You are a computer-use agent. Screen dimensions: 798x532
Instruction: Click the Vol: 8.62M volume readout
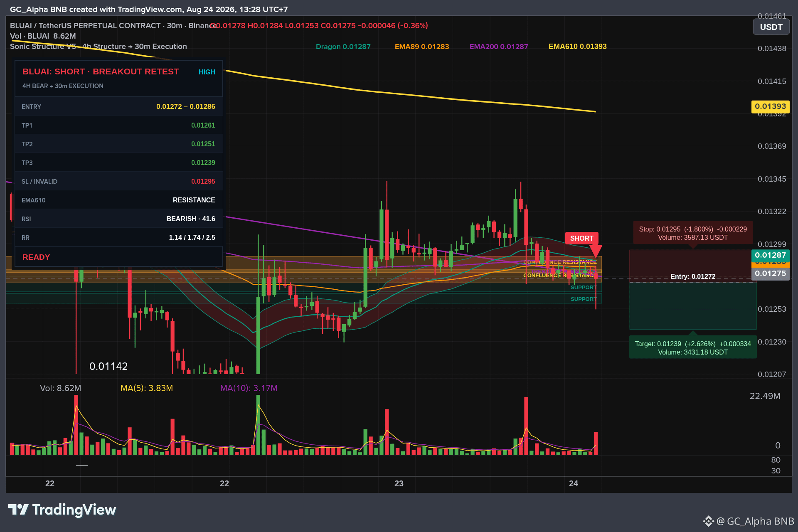click(x=61, y=388)
